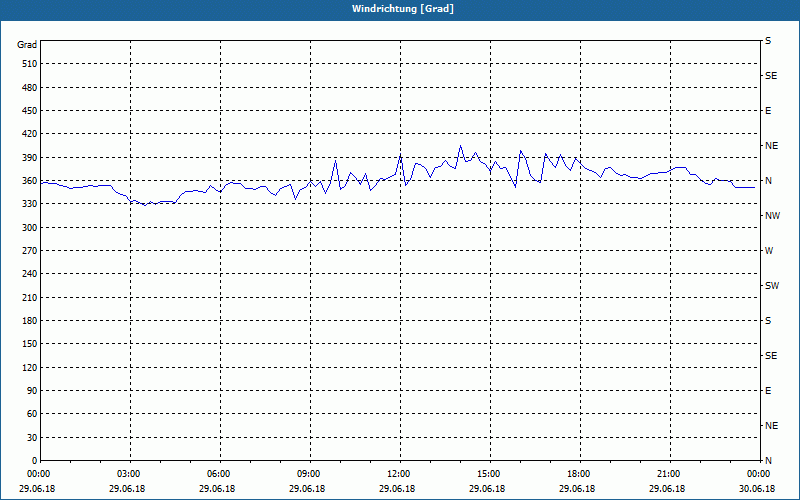Select the SW compass direction label
This screenshot has width=800, height=500.
coord(772,286)
